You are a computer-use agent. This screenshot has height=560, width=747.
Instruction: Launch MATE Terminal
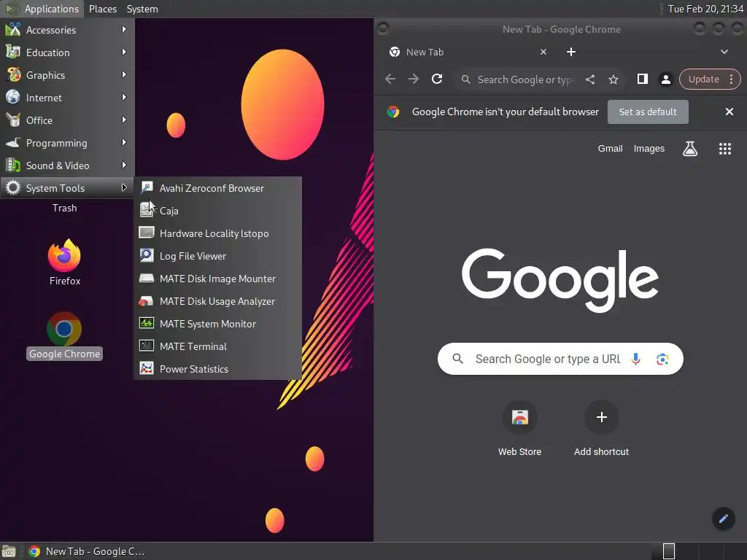click(x=217, y=346)
